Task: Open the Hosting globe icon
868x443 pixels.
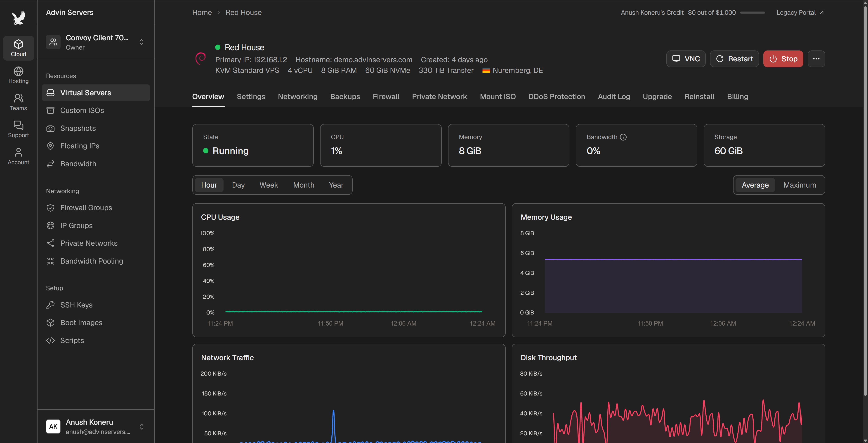Action: point(19,71)
